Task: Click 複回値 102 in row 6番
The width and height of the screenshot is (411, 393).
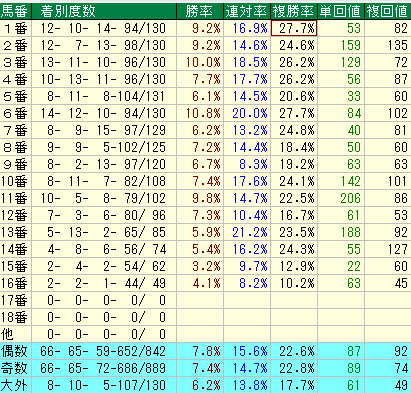Action: [388, 113]
